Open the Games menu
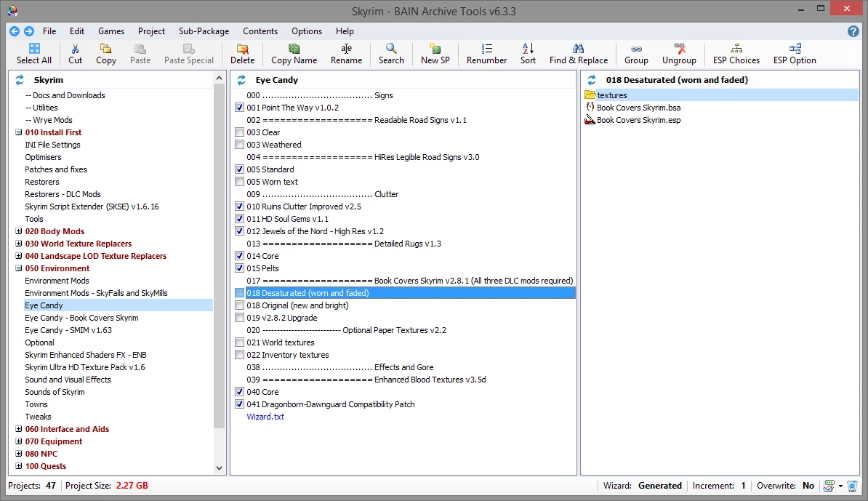868x501 pixels. coord(111,31)
